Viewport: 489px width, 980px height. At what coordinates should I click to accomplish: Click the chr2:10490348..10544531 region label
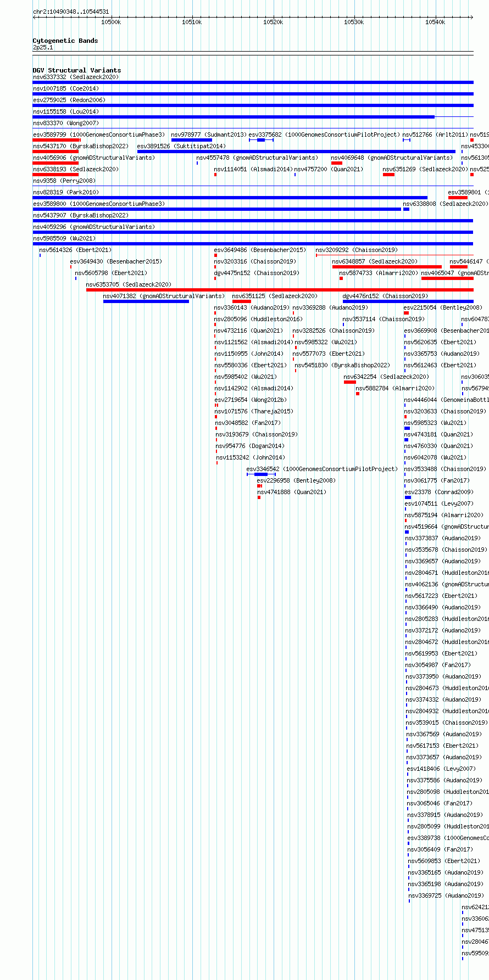[71, 12]
